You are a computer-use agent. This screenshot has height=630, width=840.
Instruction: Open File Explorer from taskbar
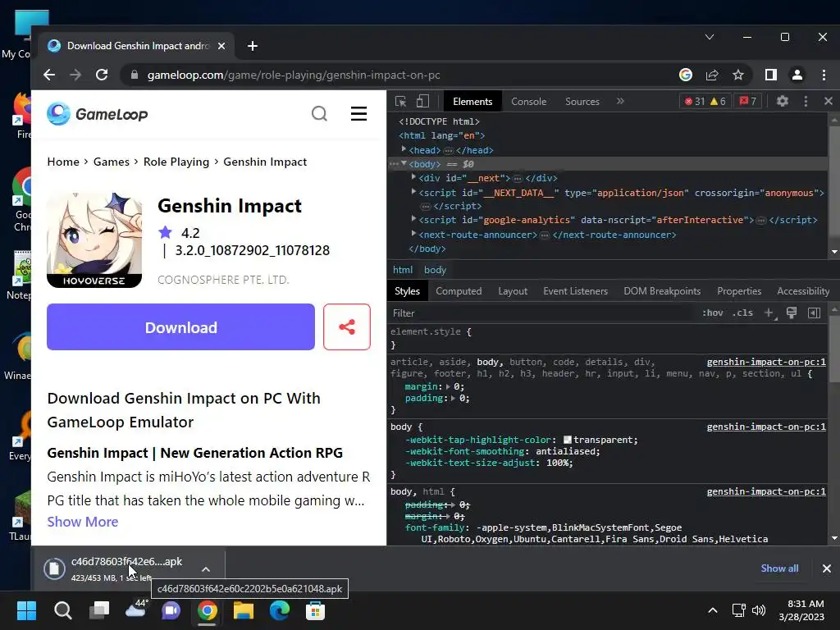(x=243, y=610)
